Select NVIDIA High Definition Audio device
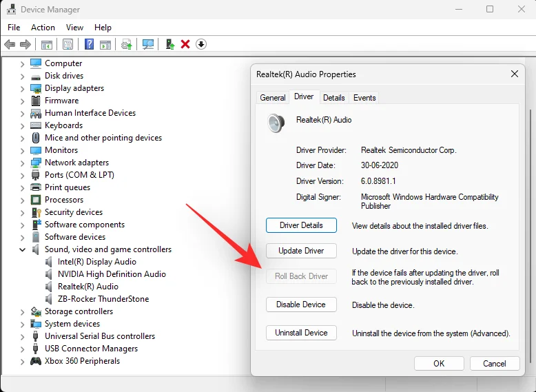536x392 pixels. tap(112, 274)
